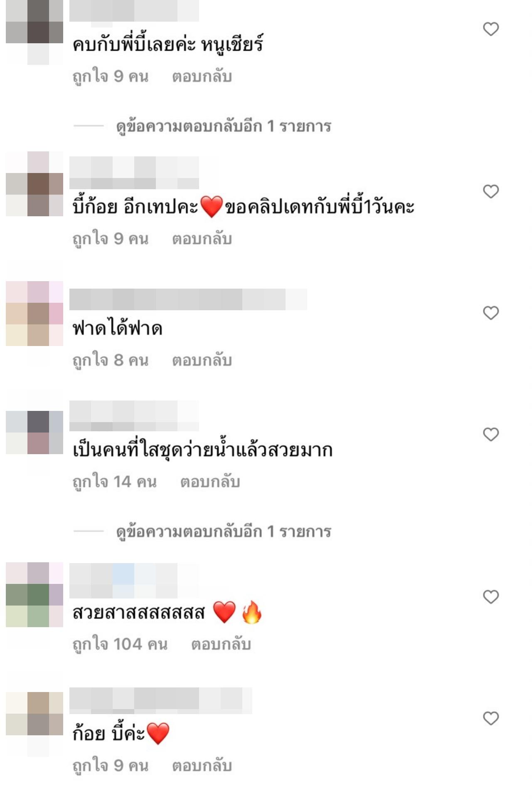The height and width of the screenshot is (801, 532).
Task: Like the 'ฟาดได้ฟาด' comment
Action: tap(491, 313)
